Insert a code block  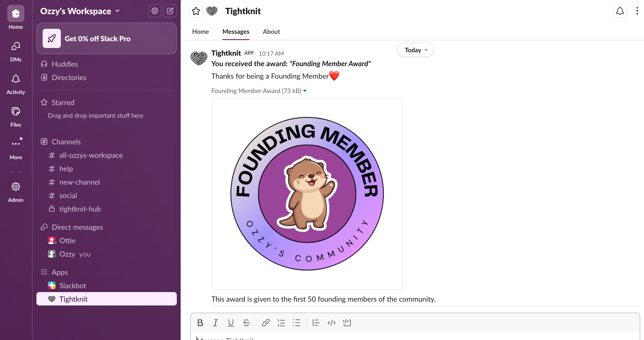click(347, 323)
